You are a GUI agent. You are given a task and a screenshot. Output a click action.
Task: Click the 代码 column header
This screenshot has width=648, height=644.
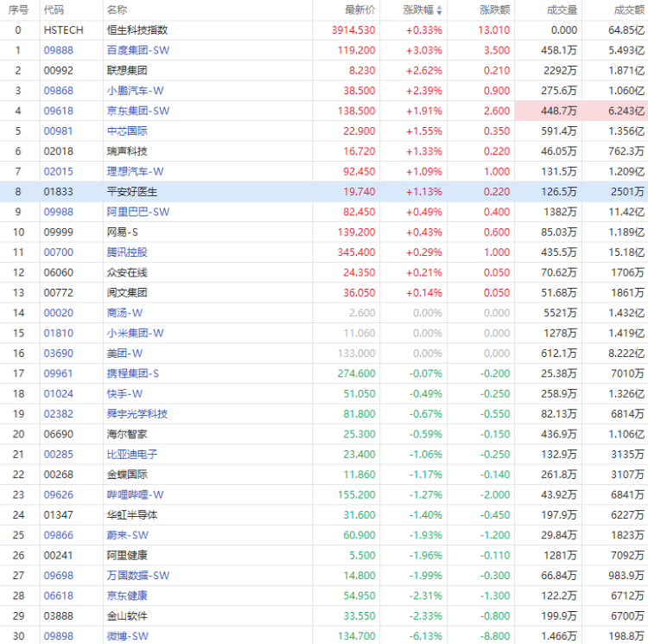pyautogui.click(x=54, y=10)
